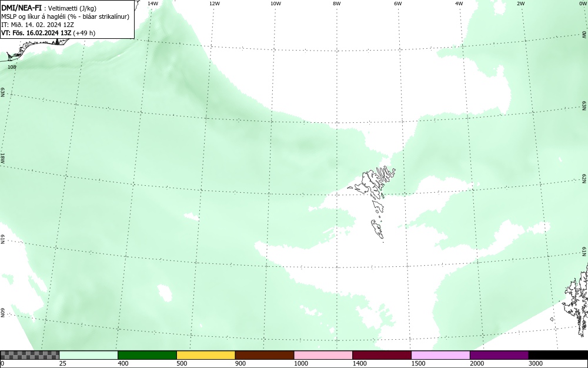Click the purple 2000–3000 legend swatch
The width and height of the screenshot is (588, 368).
pyautogui.click(x=499, y=355)
